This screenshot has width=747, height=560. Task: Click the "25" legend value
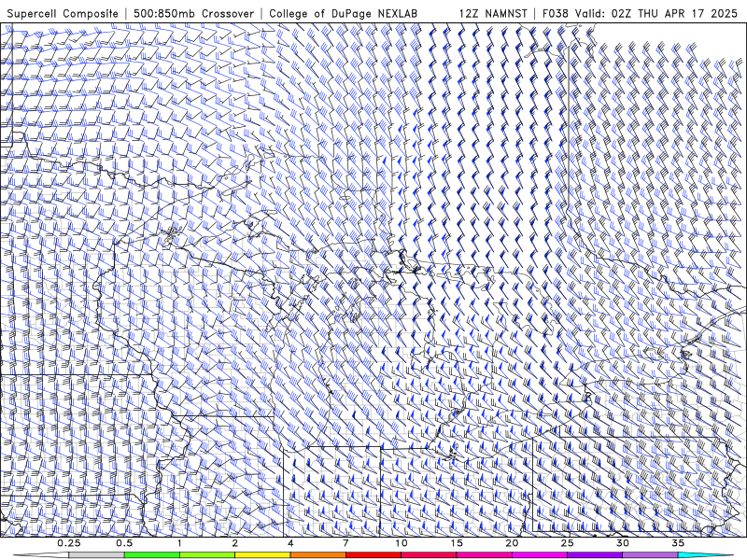point(568,543)
